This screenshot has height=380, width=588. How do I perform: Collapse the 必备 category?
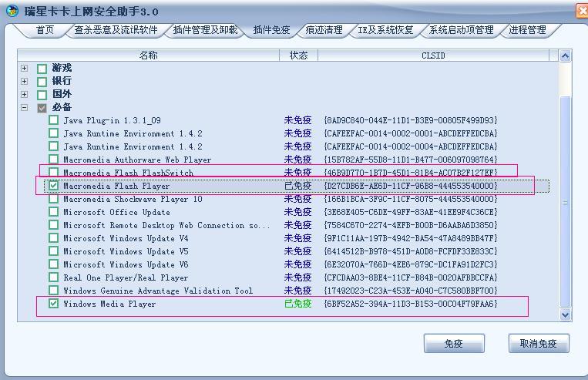tap(25, 108)
